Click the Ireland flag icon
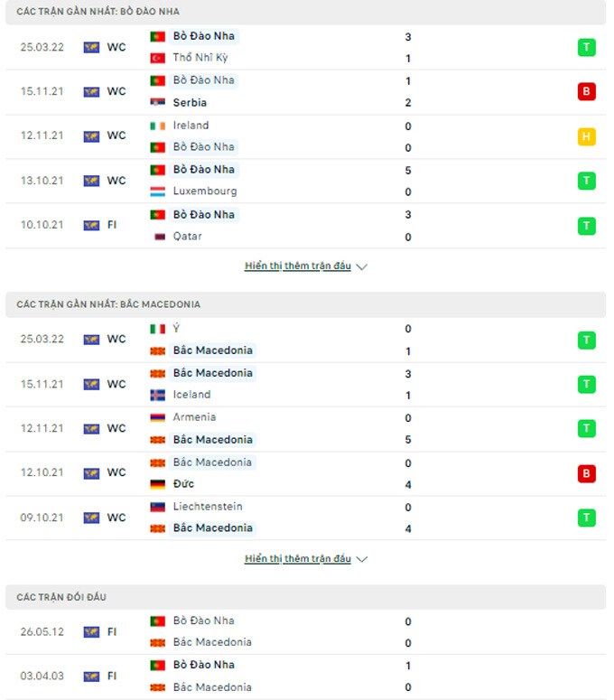Image resolution: width=614 pixels, height=700 pixels. pyautogui.click(x=157, y=126)
